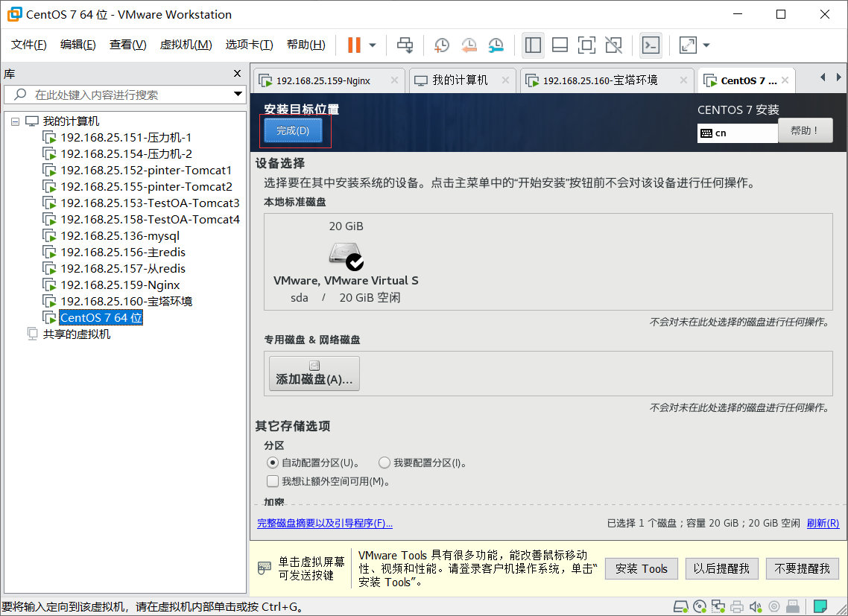Pause the virtual machine with the orange button
This screenshot has width=848, height=616.
coord(354,45)
